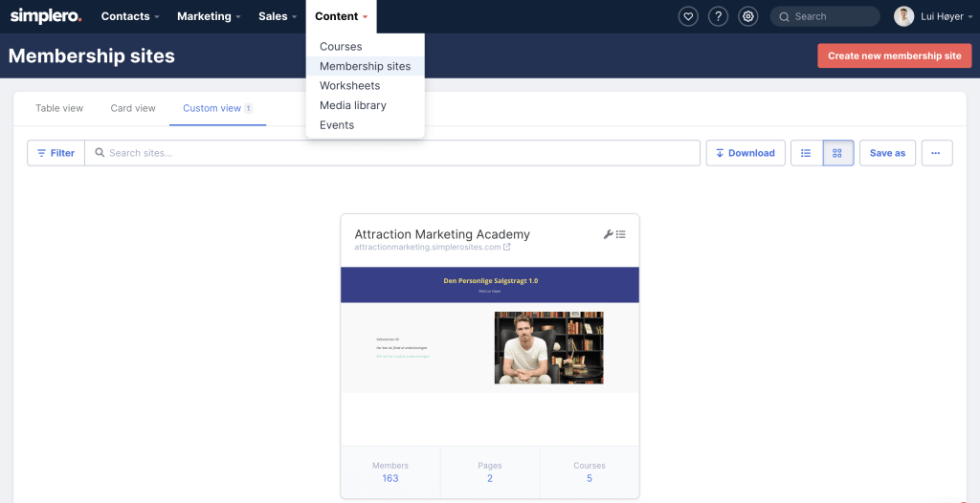980x503 pixels.
Task: Click the Simplero logo
Action: point(46,16)
